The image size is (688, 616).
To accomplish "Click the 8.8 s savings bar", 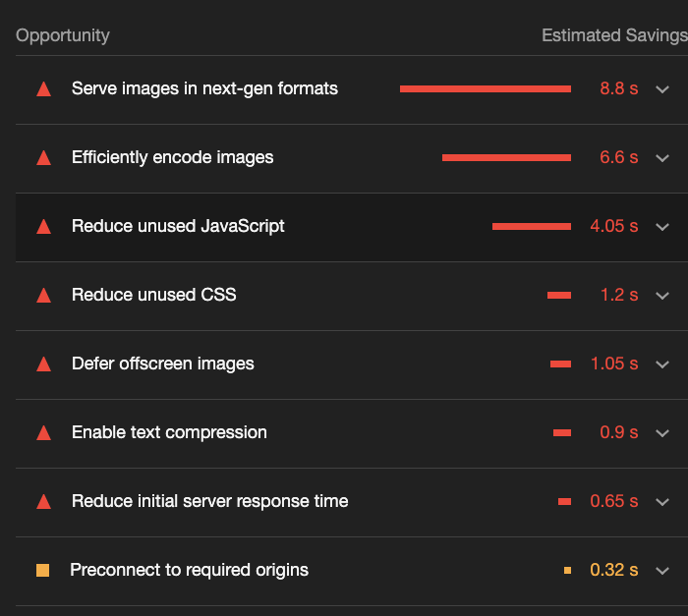I will point(486,88).
